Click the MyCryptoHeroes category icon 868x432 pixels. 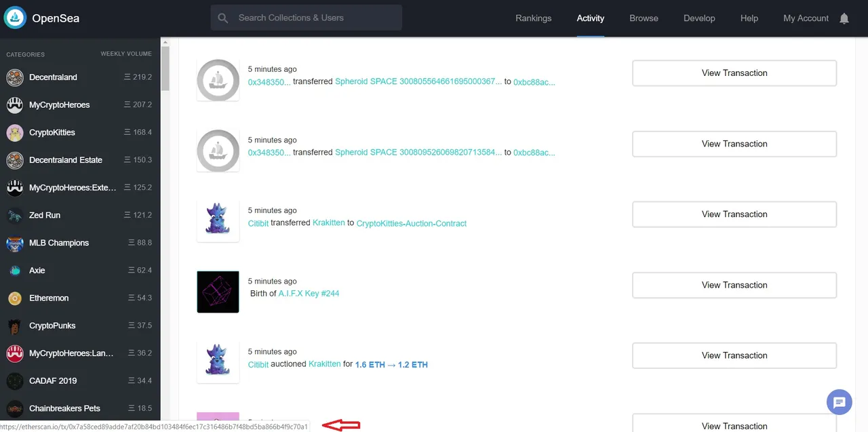pyautogui.click(x=15, y=105)
